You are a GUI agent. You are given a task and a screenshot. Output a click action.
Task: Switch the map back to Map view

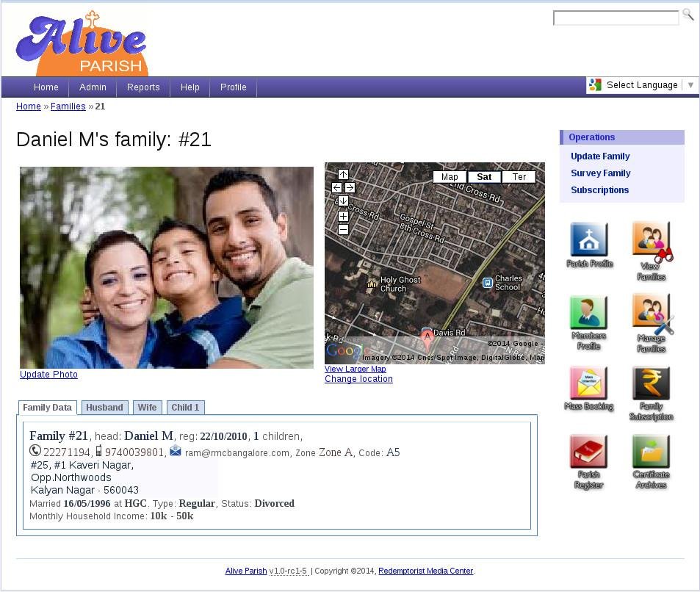[x=450, y=176]
